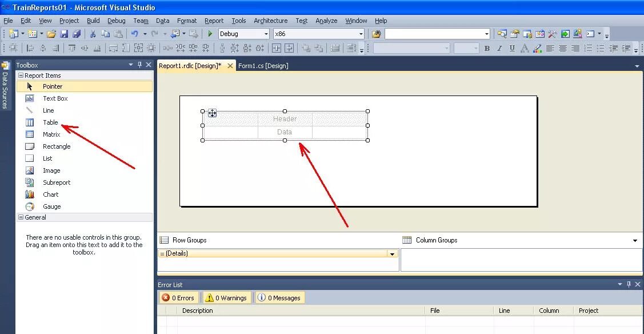Click the Save All icon
Image resolution: width=644 pixels, height=334 pixels.
(77, 34)
